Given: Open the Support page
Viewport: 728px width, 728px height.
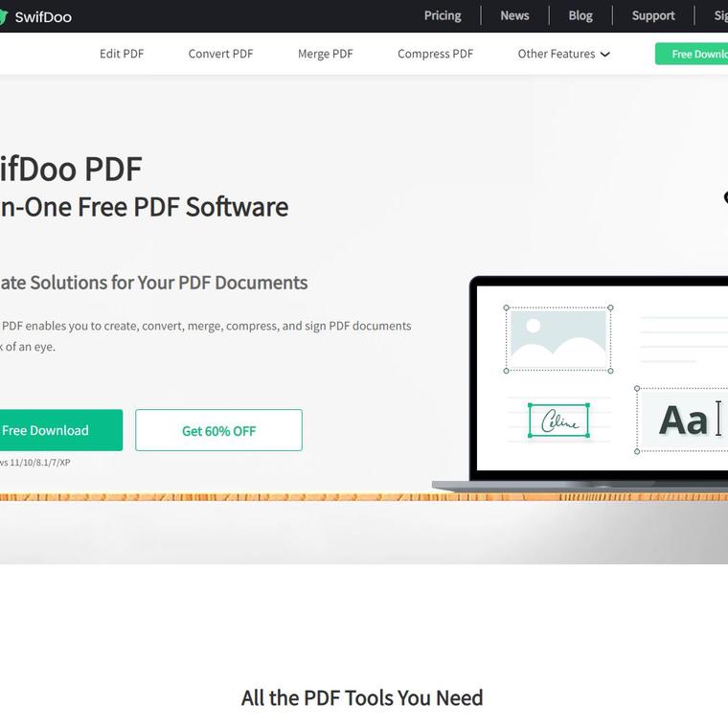Looking at the screenshot, I should tap(652, 15).
